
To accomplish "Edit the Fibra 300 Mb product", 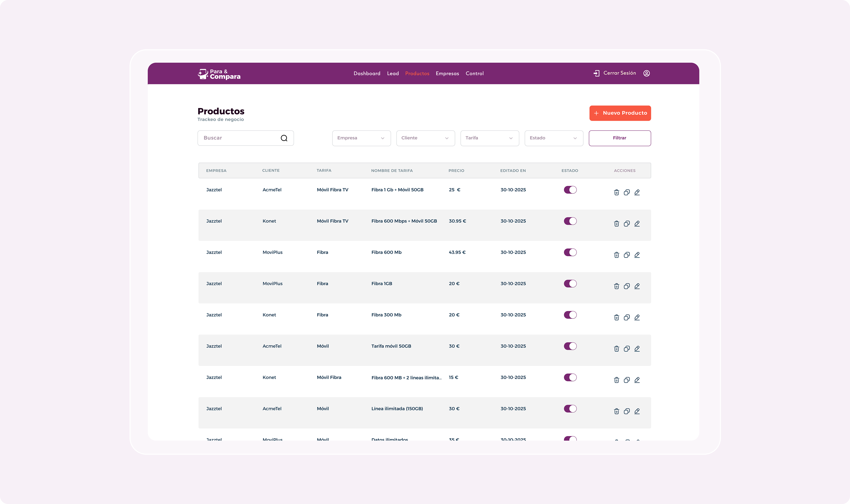I will click(637, 317).
